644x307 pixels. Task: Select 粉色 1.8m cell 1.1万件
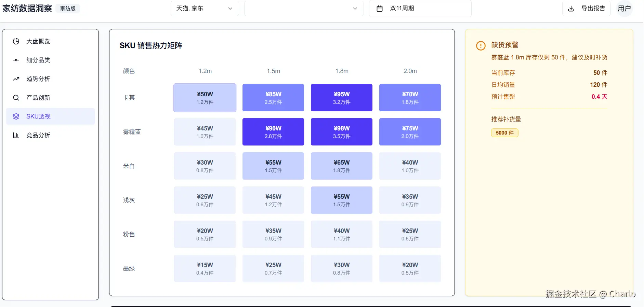point(342,234)
